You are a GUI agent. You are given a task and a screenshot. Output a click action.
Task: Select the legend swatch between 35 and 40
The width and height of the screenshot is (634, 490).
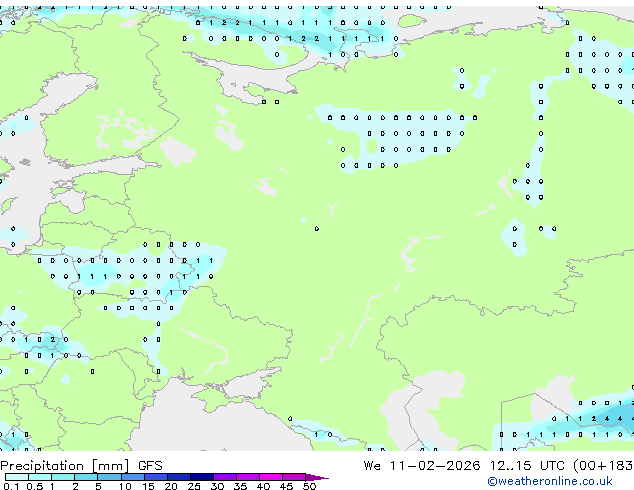coord(247,477)
